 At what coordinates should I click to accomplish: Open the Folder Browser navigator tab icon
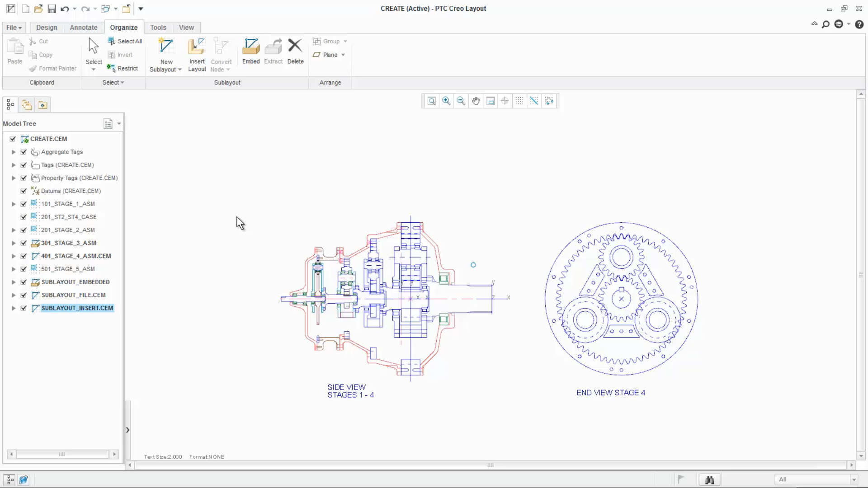(27, 105)
